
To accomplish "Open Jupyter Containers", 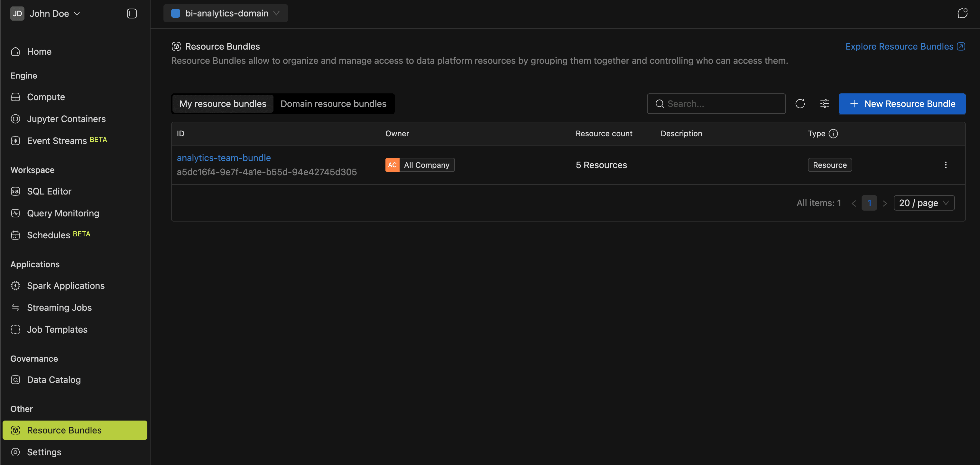I will point(66,119).
